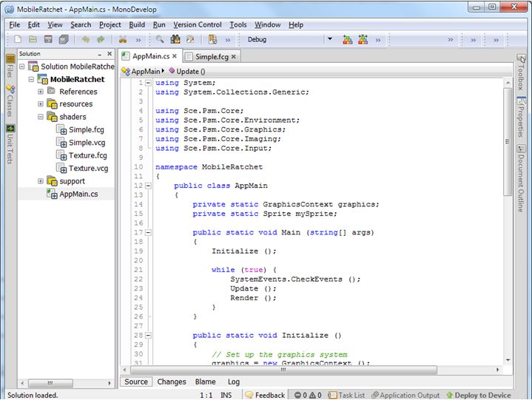Screen dimensions: 532x400
Task: Expand the References folder node
Action: [x=41, y=92]
